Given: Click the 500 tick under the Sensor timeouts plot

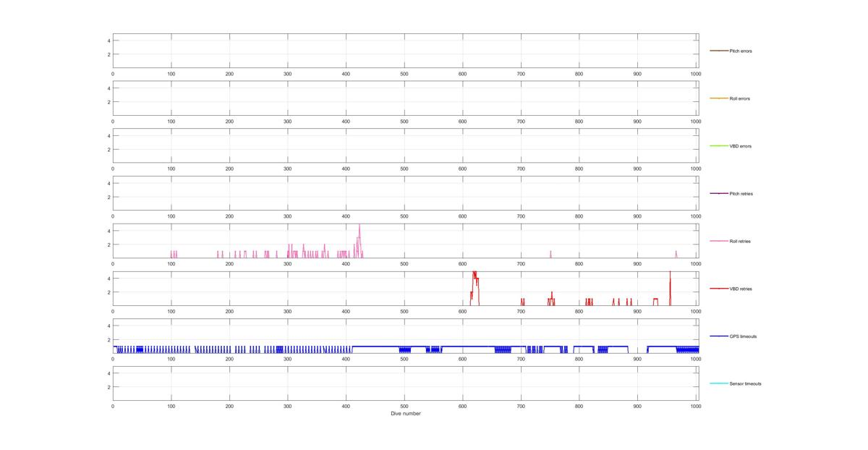Looking at the screenshot, I should tap(404, 407).
